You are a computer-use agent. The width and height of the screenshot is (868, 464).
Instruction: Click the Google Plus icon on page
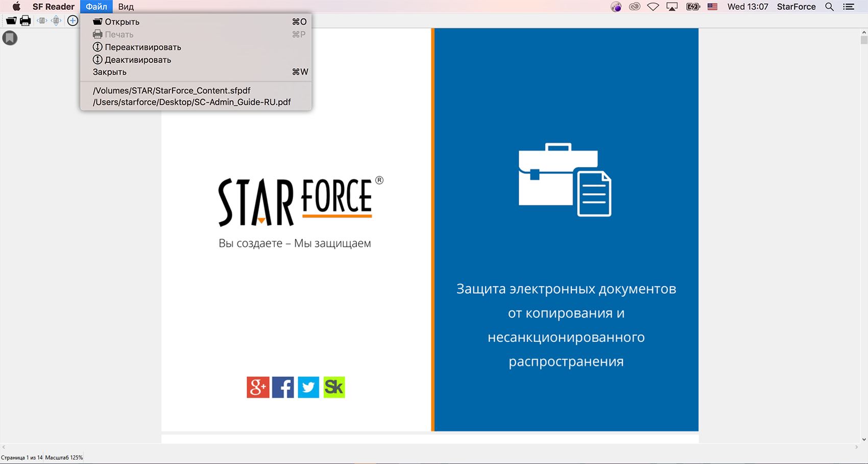coord(258,387)
